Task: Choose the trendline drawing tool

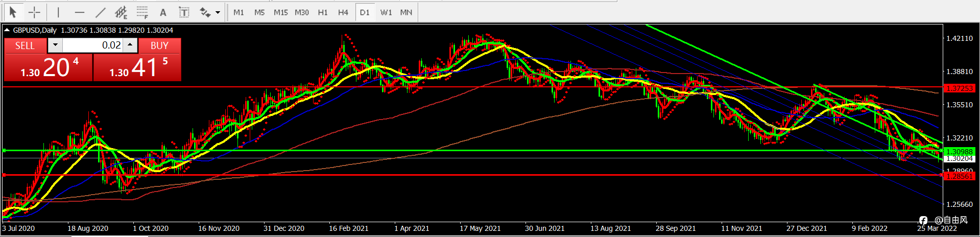Action: pyautogui.click(x=100, y=12)
